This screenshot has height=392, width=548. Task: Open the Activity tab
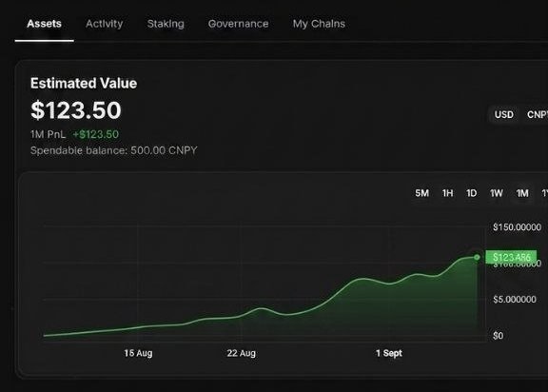point(104,24)
